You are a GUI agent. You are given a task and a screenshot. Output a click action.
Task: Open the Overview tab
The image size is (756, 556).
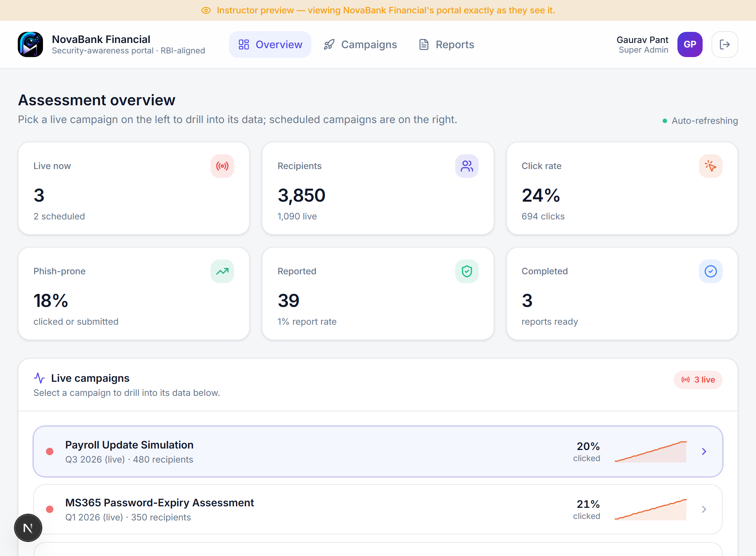click(270, 44)
